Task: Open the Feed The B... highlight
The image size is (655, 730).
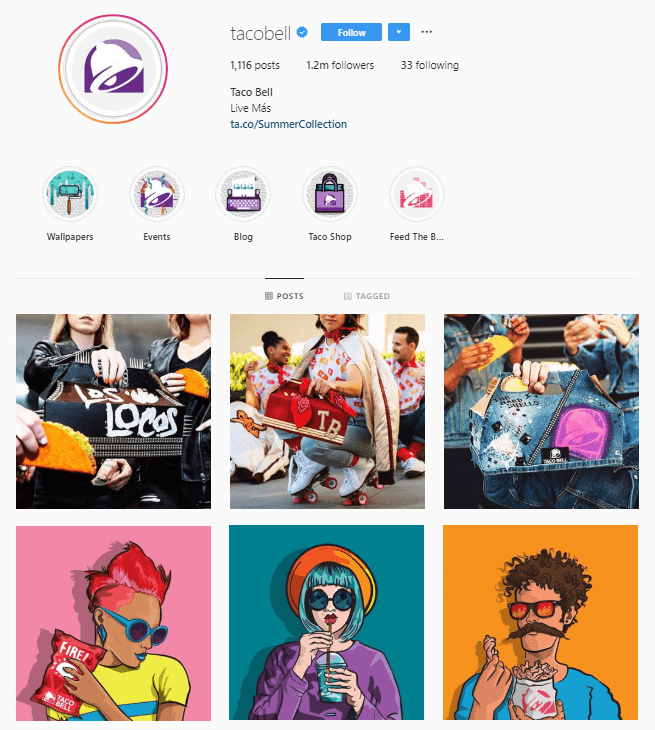Action: point(417,194)
